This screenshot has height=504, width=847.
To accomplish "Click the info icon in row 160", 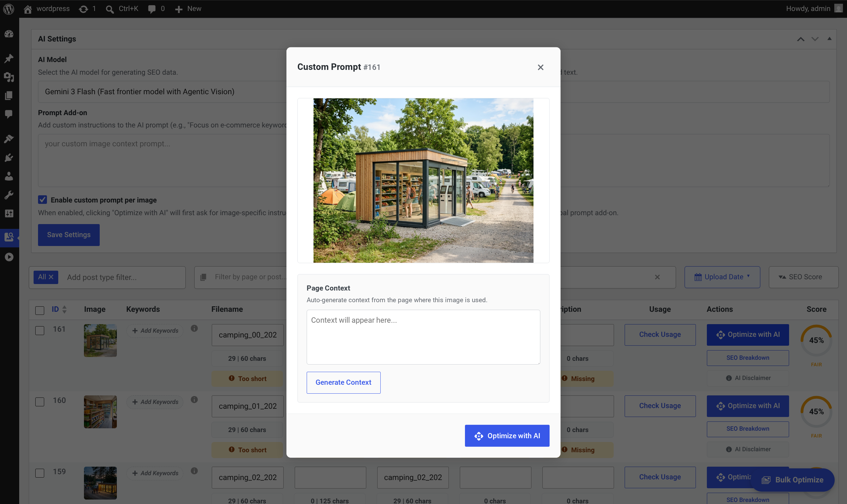I will tap(194, 399).
